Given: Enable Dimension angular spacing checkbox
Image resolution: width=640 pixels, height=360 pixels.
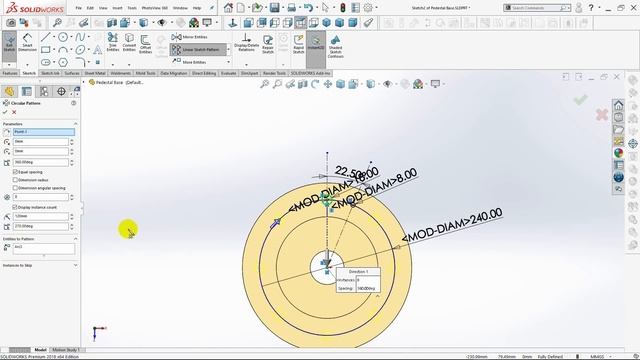Looking at the screenshot, I should (x=15, y=188).
